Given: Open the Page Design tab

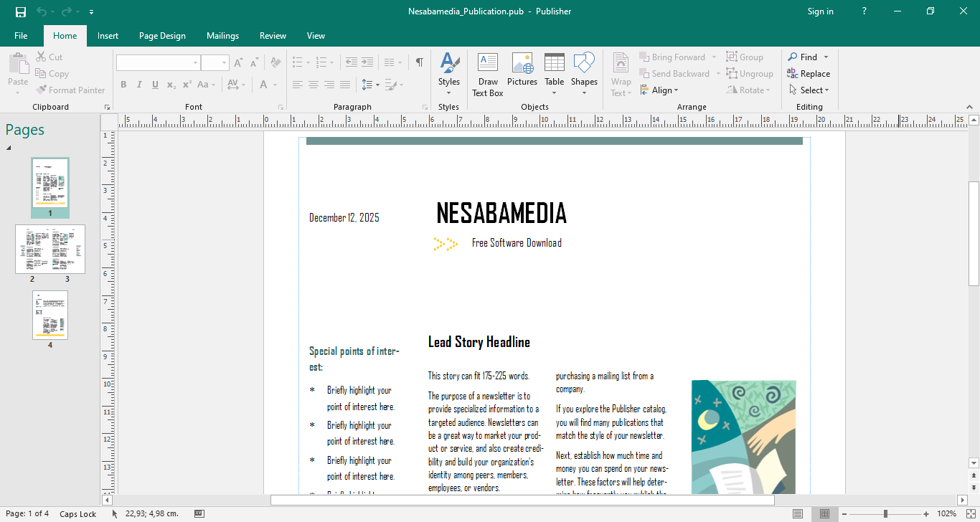Looking at the screenshot, I should pos(162,36).
